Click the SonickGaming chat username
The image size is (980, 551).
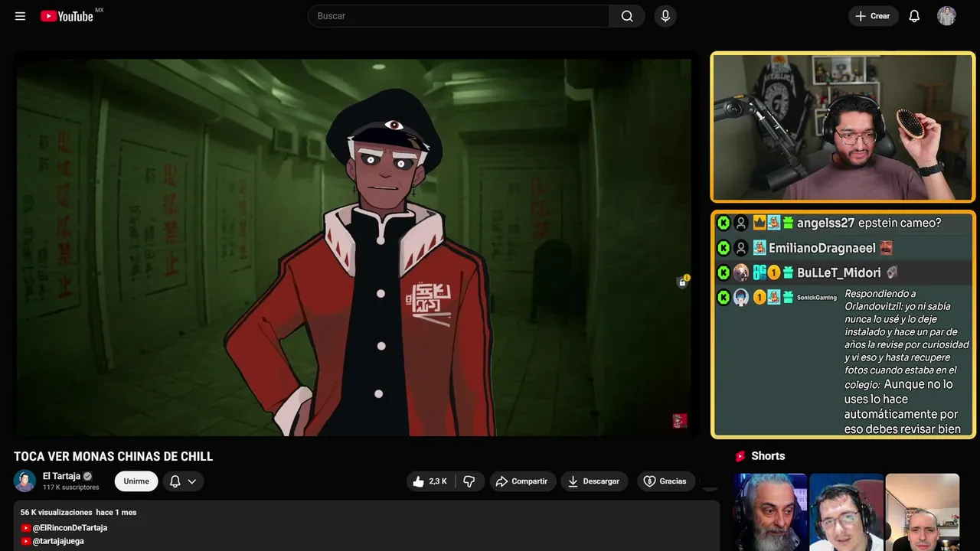pyautogui.click(x=817, y=297)
